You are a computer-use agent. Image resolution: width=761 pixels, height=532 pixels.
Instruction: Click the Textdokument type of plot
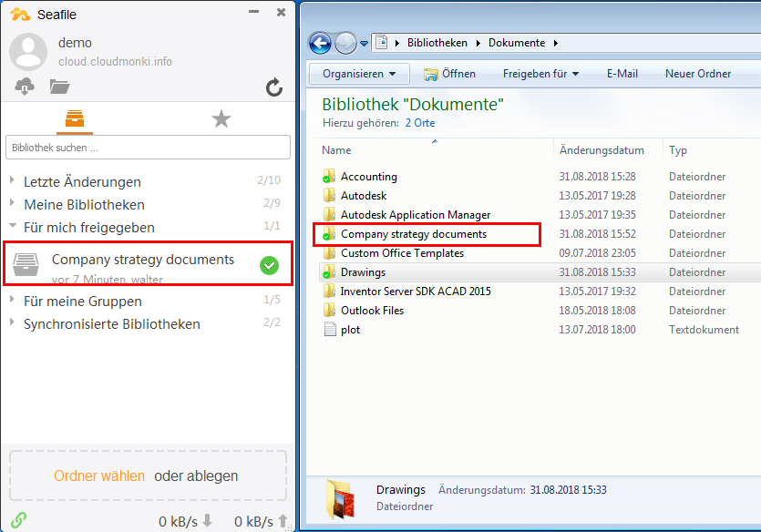pos(704,330)
